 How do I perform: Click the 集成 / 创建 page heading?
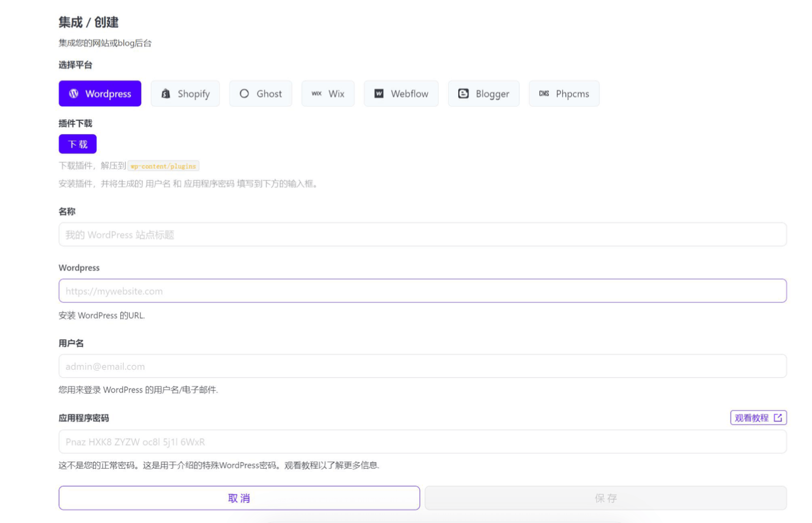coord(89,22)
